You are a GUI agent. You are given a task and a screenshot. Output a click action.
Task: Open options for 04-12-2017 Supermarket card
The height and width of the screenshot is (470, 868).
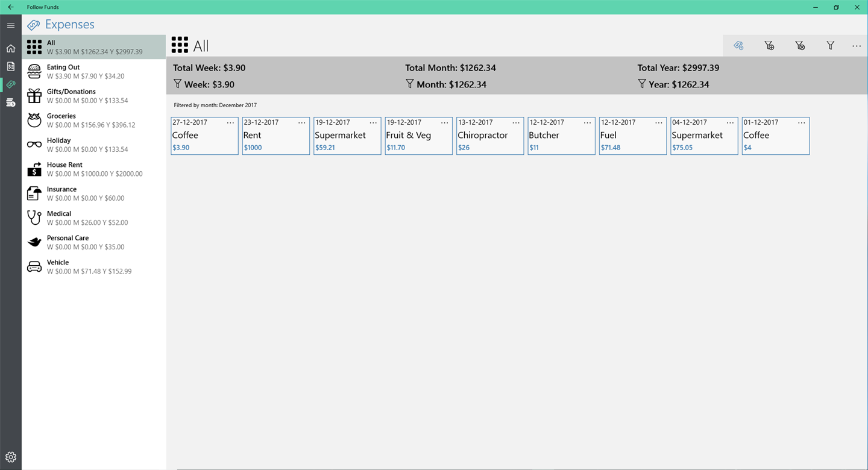tap(730, 122)
